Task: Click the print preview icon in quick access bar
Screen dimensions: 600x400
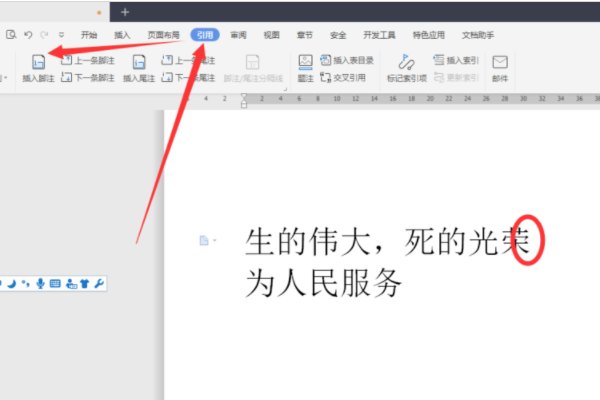Action: click(11, 35)
